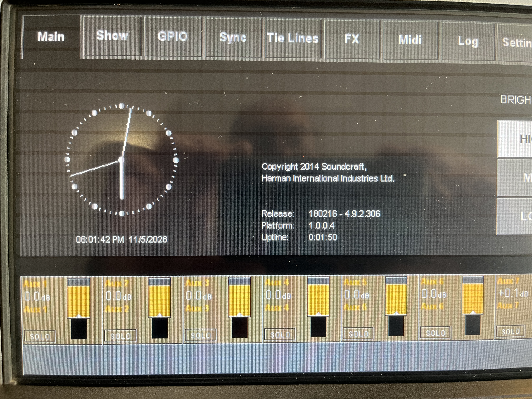This screenshot has height=399, width=532.
Task: Select the Aux 1 0.0dB level readout
Action: point(37,296)
